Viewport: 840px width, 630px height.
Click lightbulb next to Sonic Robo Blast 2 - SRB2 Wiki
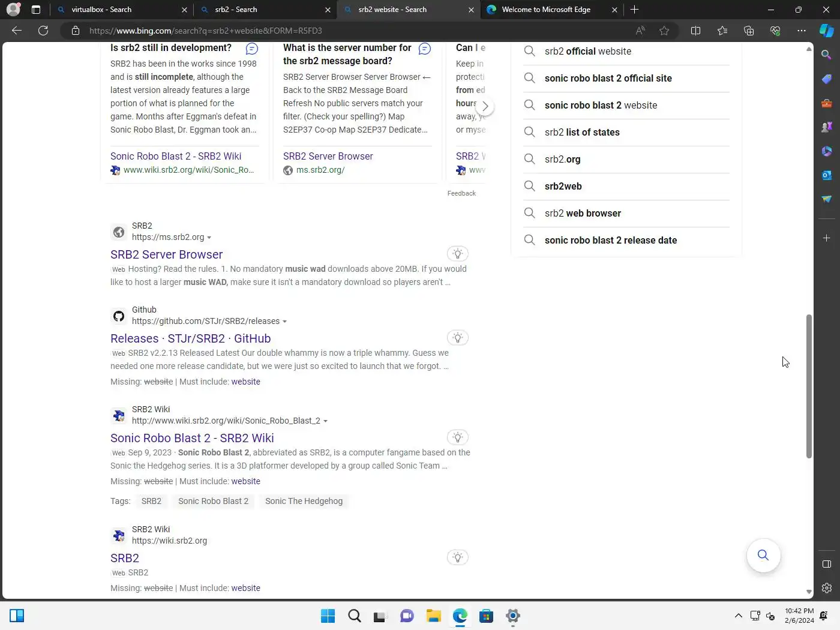[x=458, y=437]
